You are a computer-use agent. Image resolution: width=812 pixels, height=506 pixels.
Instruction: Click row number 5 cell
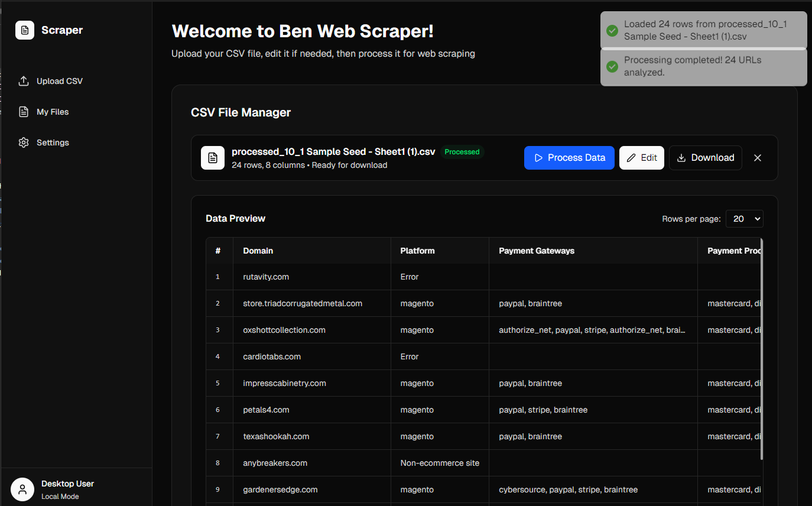point(219,383)
